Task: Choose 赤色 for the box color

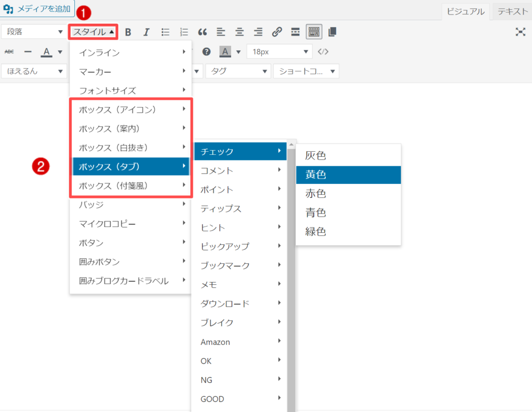Action: [x=349, y=193]
